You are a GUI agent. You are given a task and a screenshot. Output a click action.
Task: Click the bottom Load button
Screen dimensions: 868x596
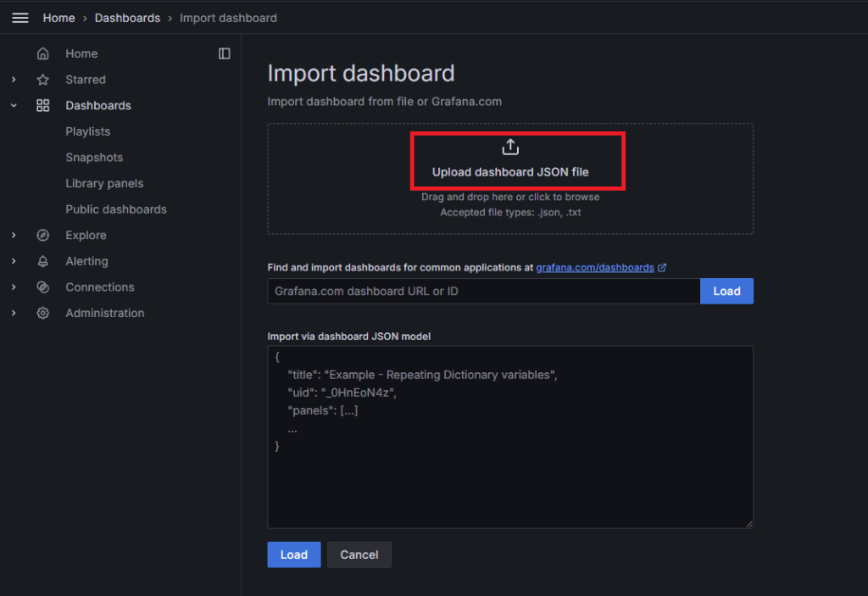pyautogui.click(x=294, y=554)
